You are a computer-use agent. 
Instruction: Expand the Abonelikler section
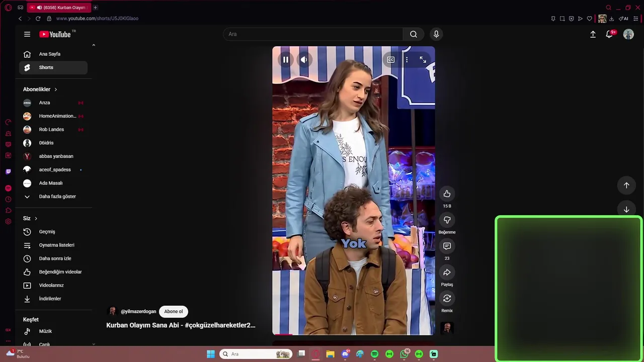tap(40, 89)
